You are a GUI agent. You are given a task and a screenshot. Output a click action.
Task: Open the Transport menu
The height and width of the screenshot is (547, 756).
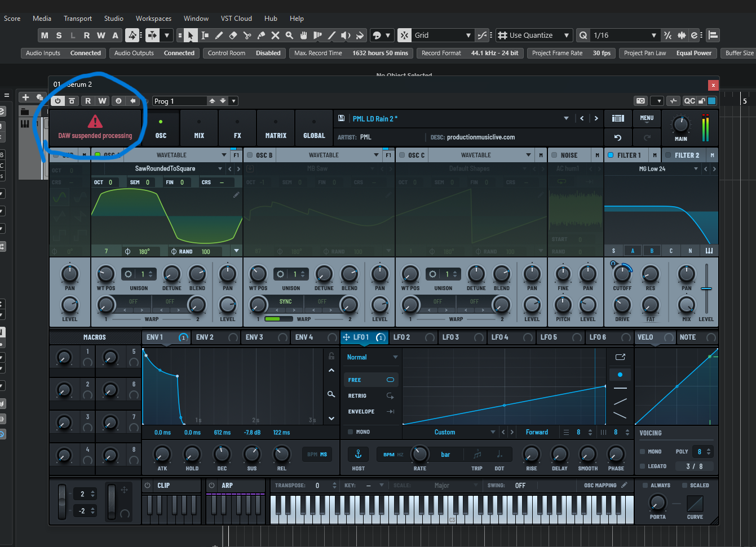(x=77, y=19)
